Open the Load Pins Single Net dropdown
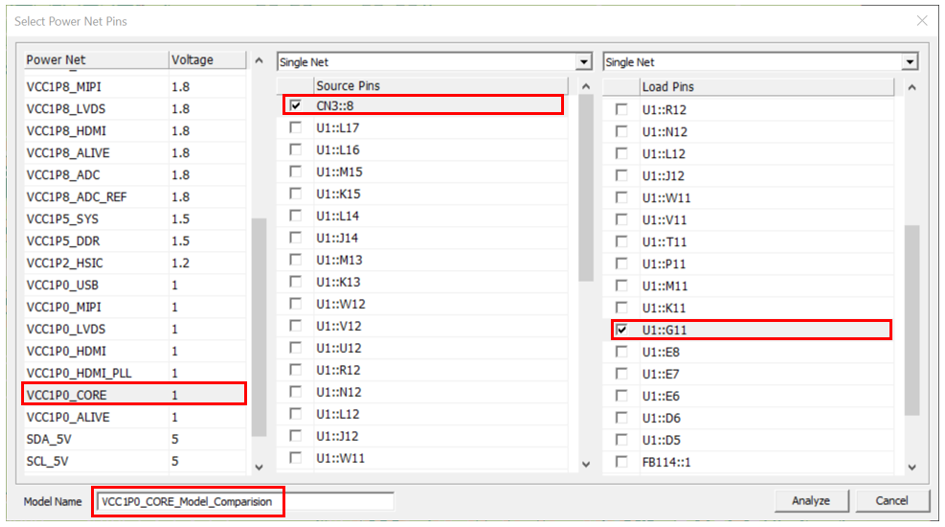 coord(909,62)
